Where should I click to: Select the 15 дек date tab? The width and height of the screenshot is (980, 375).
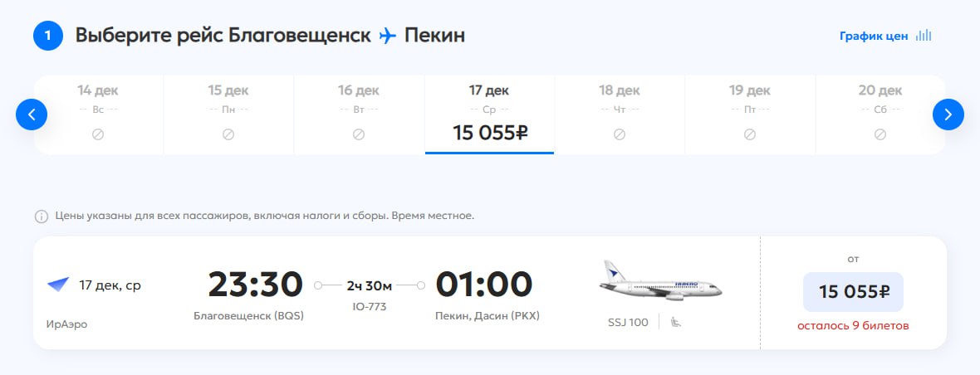pyautogui.click(x=228, y=114)
